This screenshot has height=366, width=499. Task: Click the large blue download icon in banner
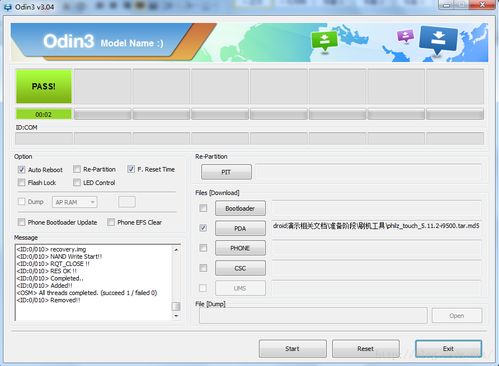438,40
